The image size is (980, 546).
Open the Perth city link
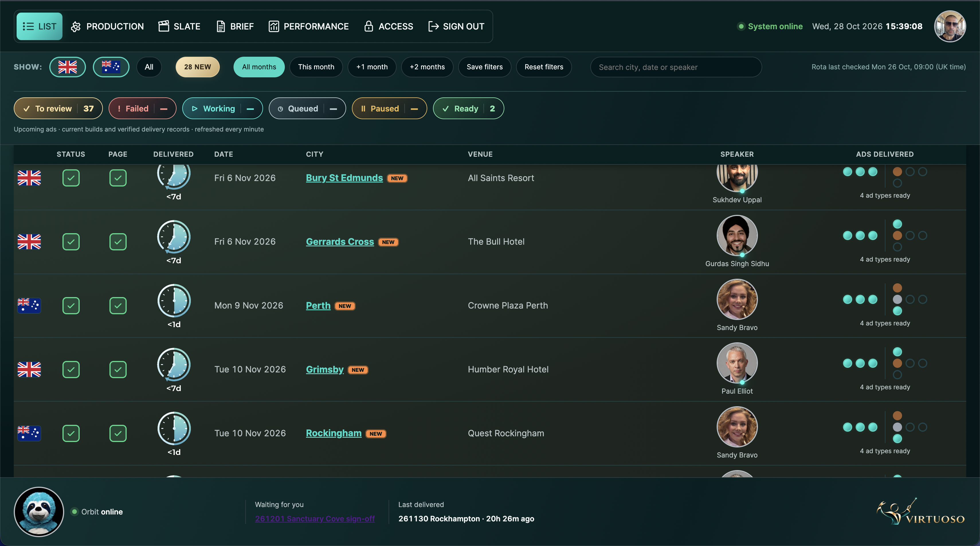click(318, 306)
